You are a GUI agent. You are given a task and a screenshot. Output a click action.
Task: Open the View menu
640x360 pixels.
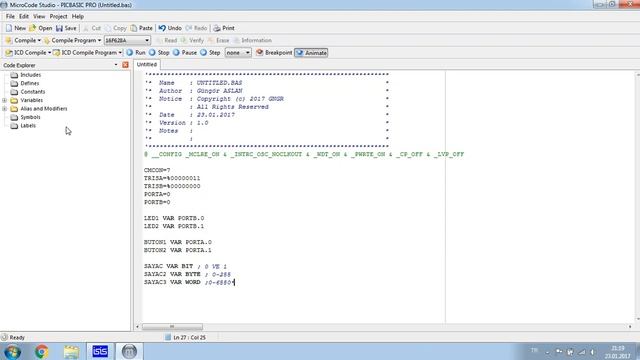39,16
